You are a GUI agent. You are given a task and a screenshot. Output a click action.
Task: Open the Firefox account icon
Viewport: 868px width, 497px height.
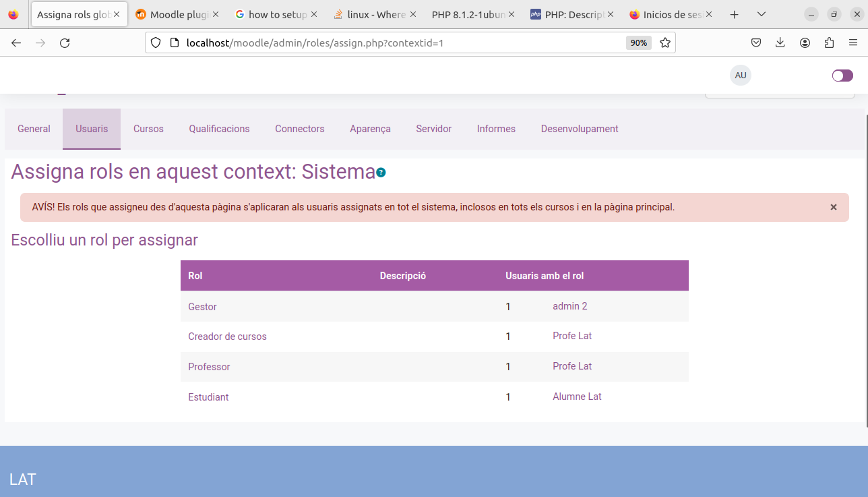point(805,42)
